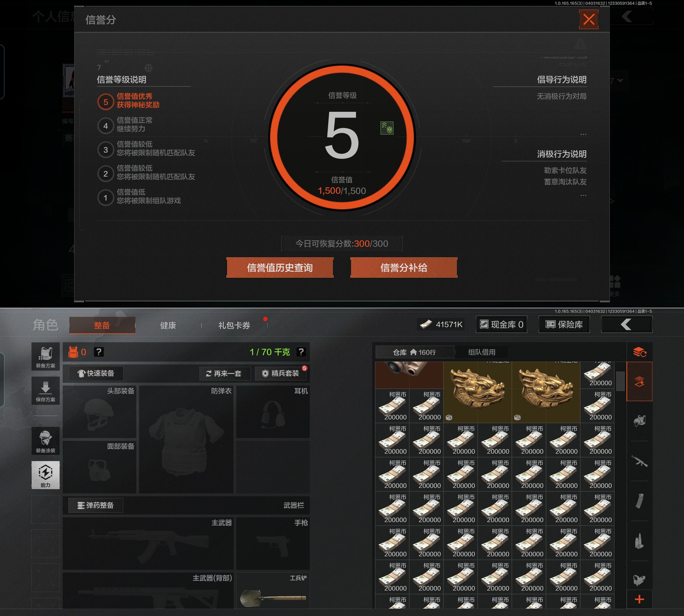Open the 礼包卡券 tab
Screen dimensions: 684x616
pyautogui.click(x=234, y=325)
